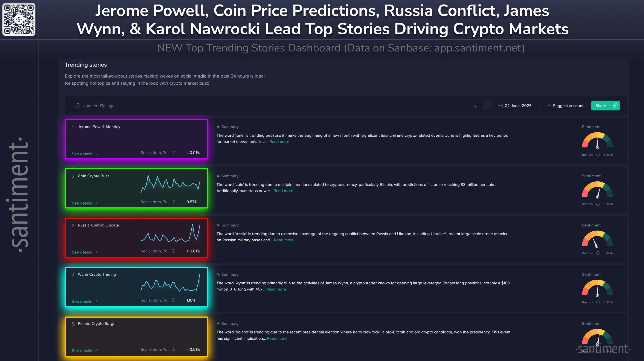
Task: Click info icon beside Coin Crypto Buzz social dom
Action: pos(173,202)
